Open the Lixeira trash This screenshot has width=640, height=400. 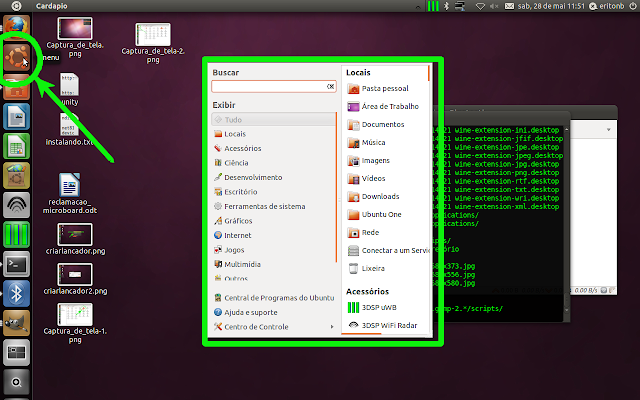click(x=386, y=268)
